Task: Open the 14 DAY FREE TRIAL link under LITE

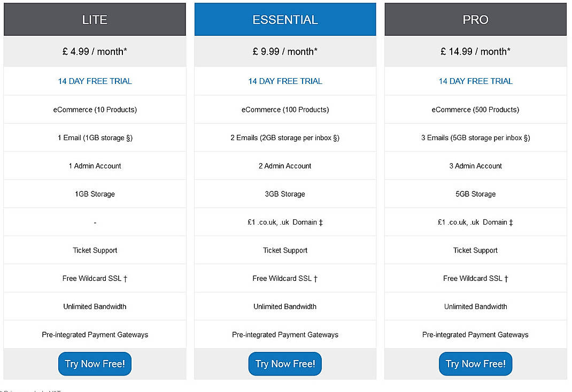Action: 95,81
